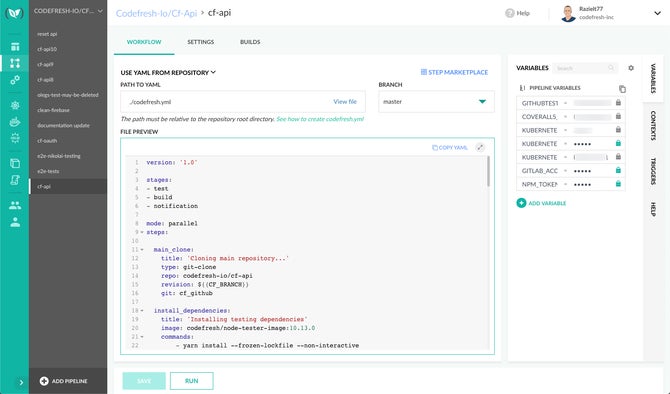Click the Step Marketplace grid icon

423,72
